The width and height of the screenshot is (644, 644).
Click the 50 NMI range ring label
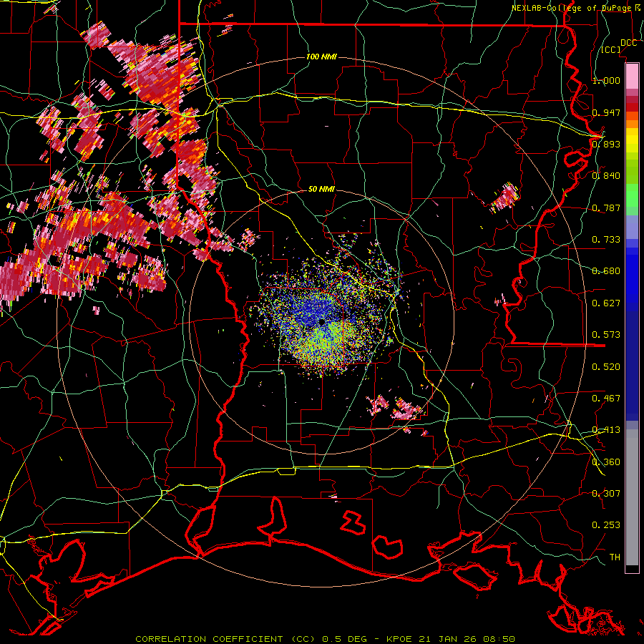[x=321, y=189]
